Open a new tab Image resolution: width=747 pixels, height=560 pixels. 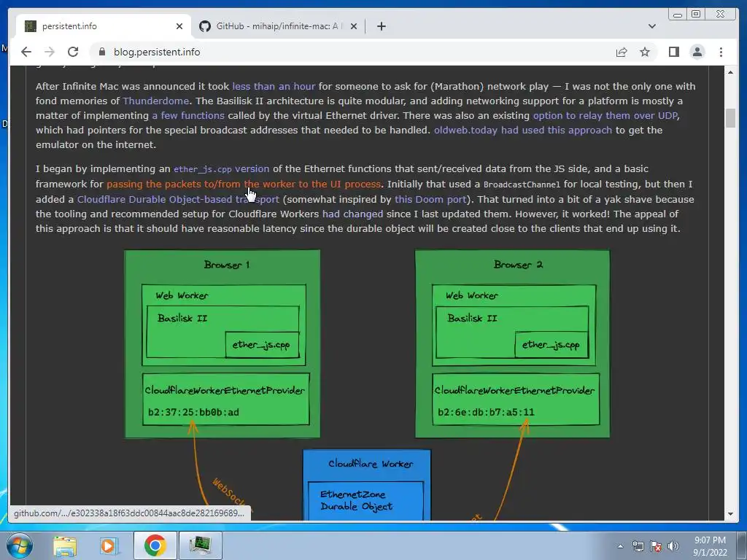point(381,26)
